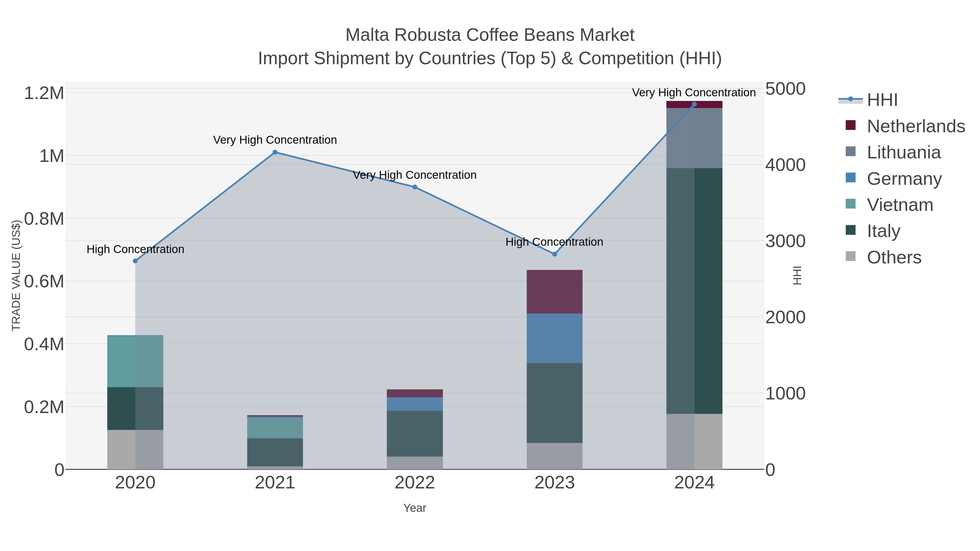Viewport: 980px width, 551px height.
Task: Click the 2023 Netherlands bar segment
Action: click(x=555, y=292)
